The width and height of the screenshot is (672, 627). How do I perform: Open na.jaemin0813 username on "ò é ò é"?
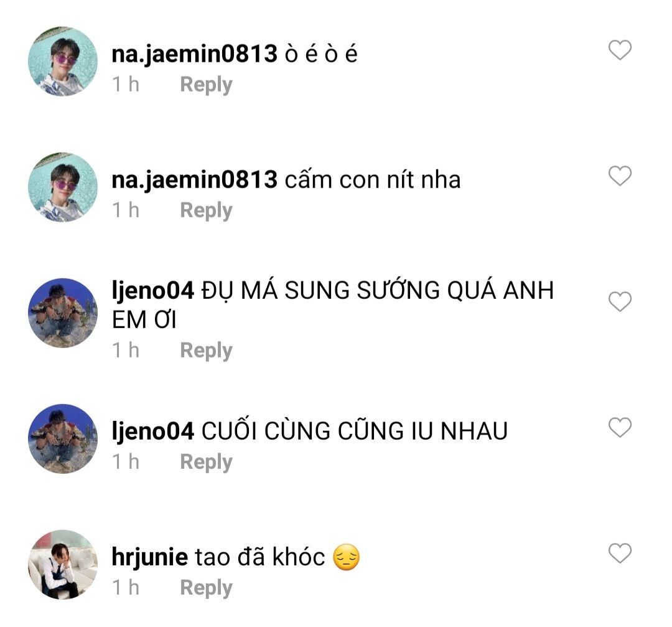pyautogui.click(x=194, y=54)
